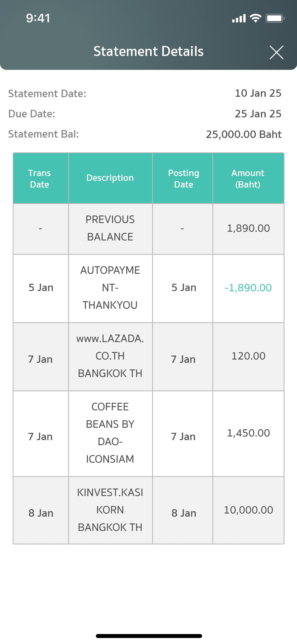
Task: Open the KINVEST.KASIKORN transaction row
Action: tap(110, 510)
